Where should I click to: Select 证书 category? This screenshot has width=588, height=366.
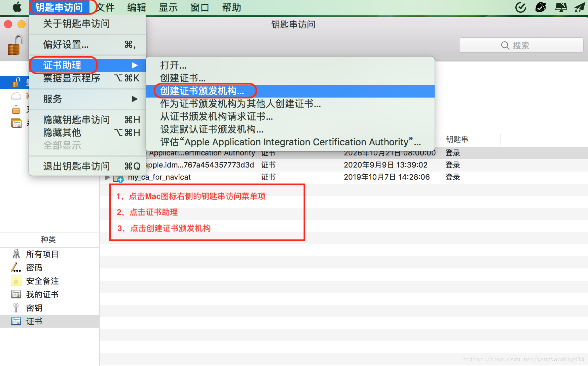point(49,321)
